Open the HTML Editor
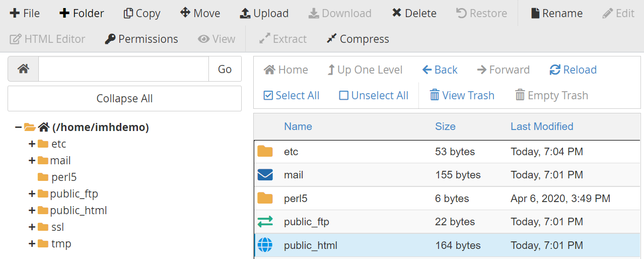The height and width of the screenshot is (259, 644). [48, 39]
